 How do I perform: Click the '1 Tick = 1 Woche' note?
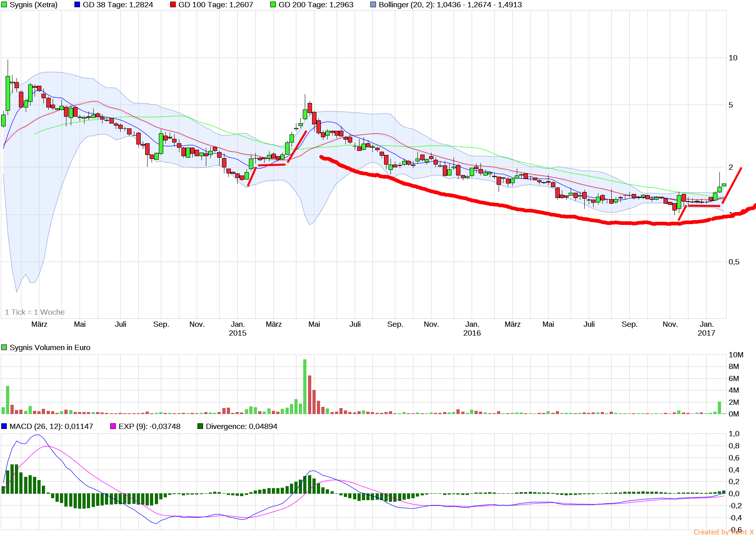click(35, 312)
